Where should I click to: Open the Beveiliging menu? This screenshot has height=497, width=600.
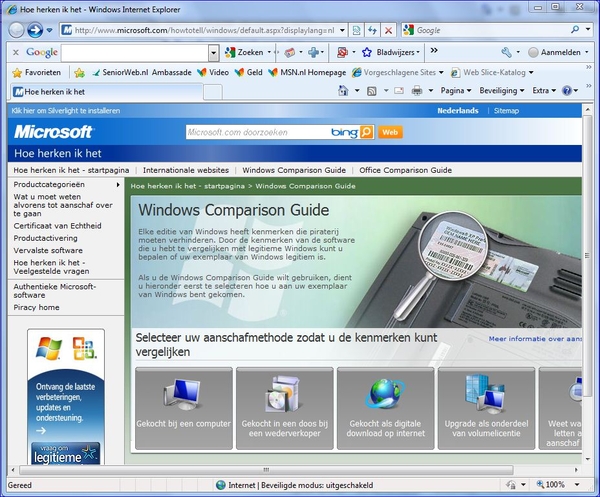[x=502, y=91]
